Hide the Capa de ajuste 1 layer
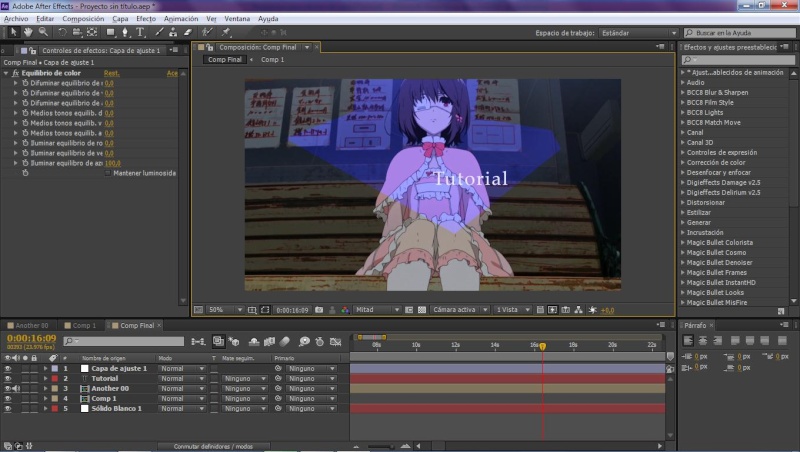 click(8, 368)
